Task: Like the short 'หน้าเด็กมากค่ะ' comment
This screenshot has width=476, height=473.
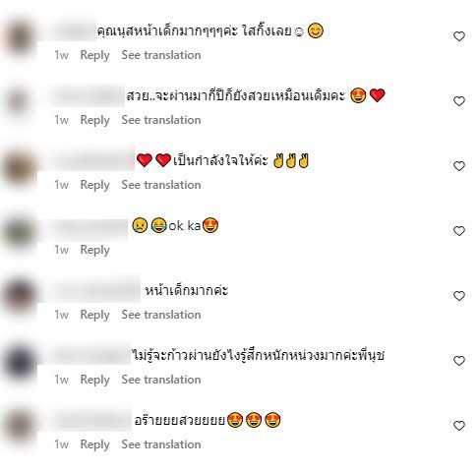Action: 459,296
